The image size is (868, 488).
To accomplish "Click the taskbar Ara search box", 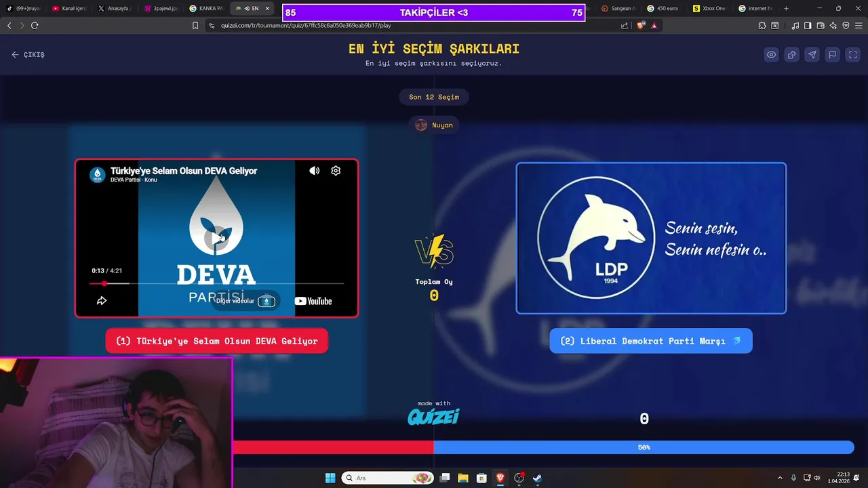I will click(388, 478).
